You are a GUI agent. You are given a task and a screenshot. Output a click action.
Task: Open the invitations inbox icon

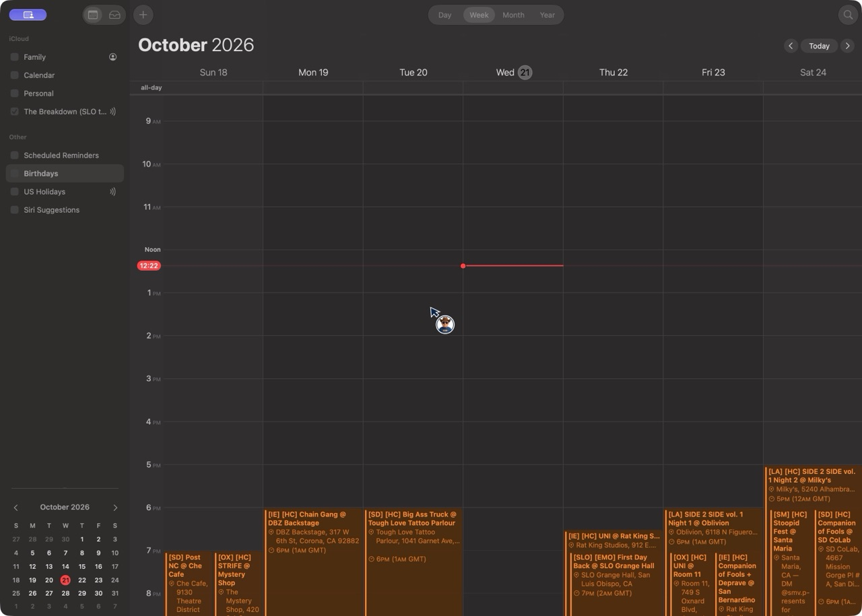[x=114, y=15]
